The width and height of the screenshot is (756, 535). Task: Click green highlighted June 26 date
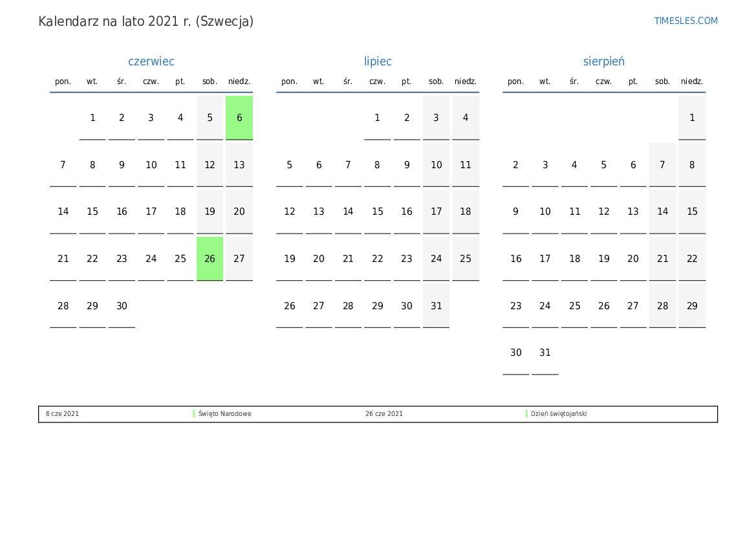(x=210, y=259)
